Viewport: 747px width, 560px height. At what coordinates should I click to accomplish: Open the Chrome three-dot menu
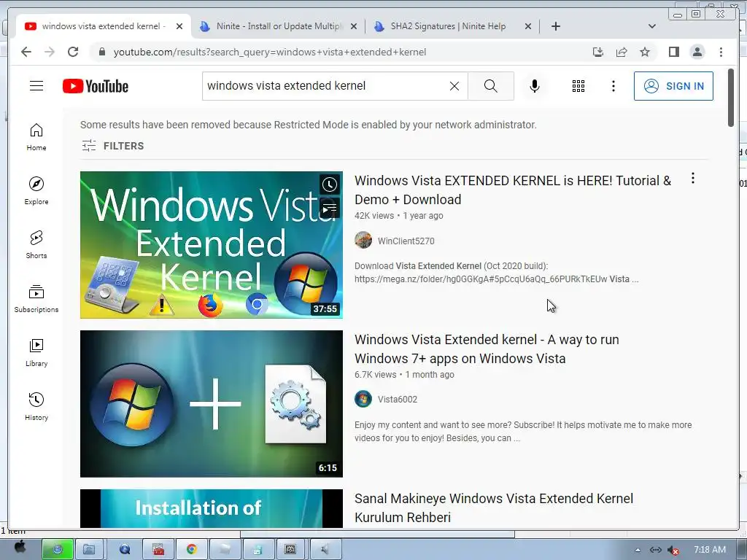721,52
